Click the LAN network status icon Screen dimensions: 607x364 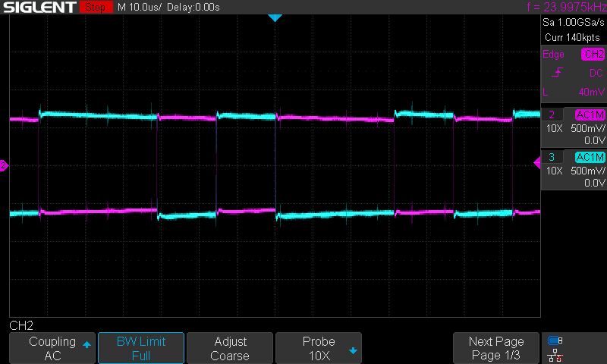coord(555,355)
